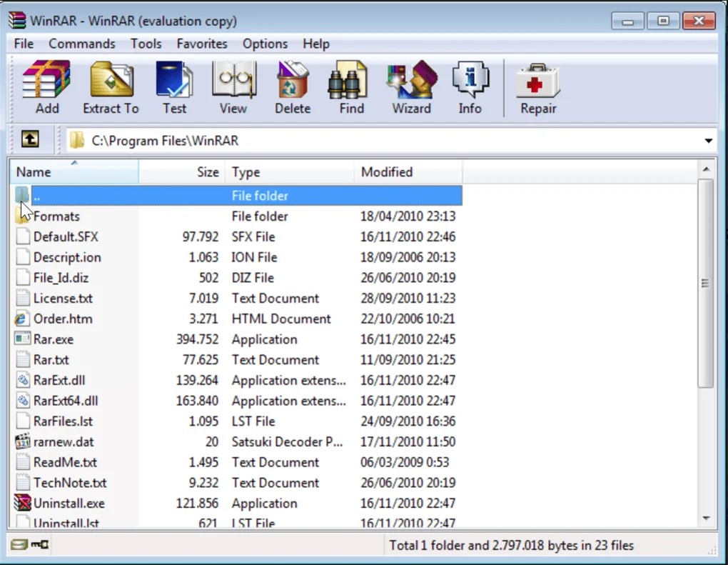Click the status bar total files text
The width and height of the screenshot is (728, 565).
tap(511, 545)
